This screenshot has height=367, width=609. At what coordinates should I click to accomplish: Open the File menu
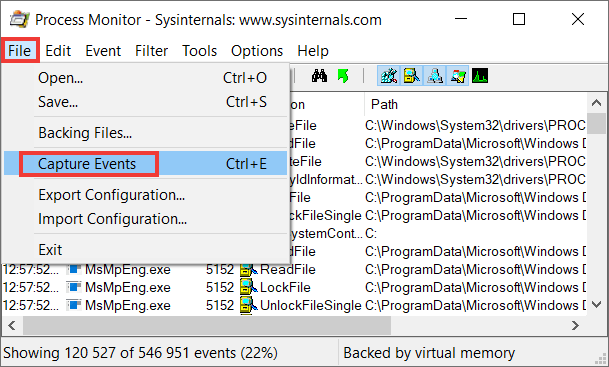[x=19, y=50]
